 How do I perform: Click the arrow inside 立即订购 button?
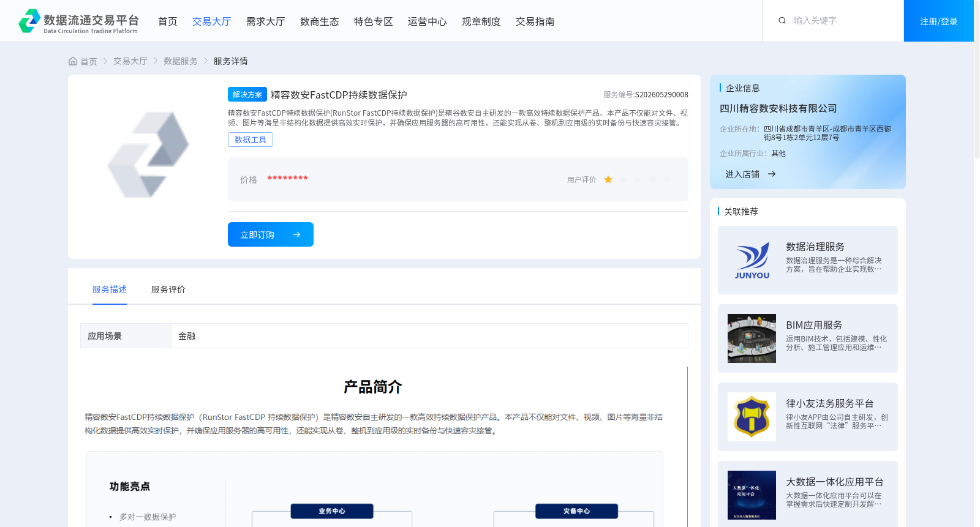[296, 234]
